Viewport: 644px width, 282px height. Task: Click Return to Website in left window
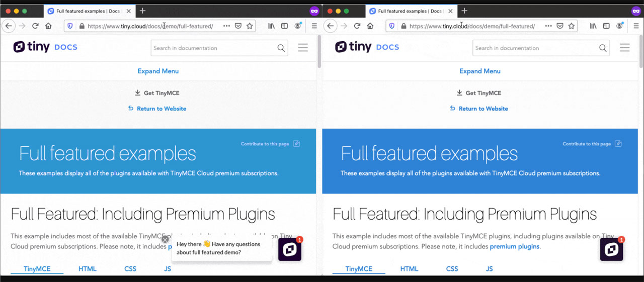[157, 109]
